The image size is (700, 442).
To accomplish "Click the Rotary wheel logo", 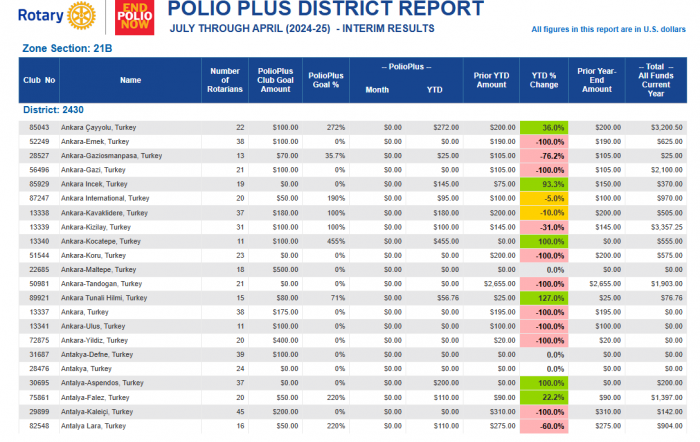I will [81, 16].
